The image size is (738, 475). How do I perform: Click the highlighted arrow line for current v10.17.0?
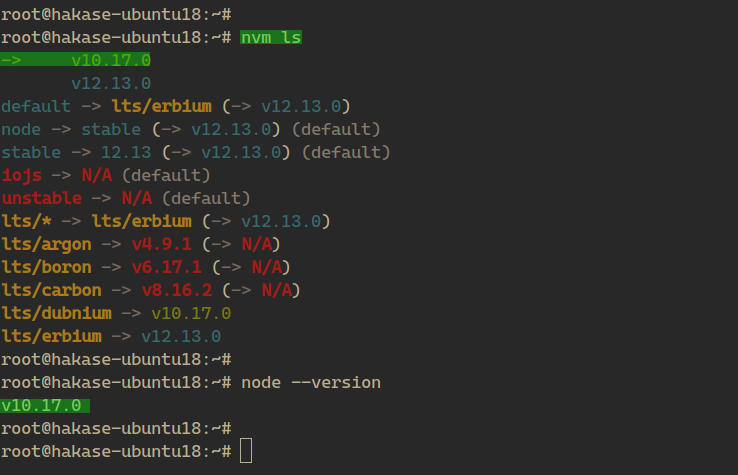click(76, 60)
